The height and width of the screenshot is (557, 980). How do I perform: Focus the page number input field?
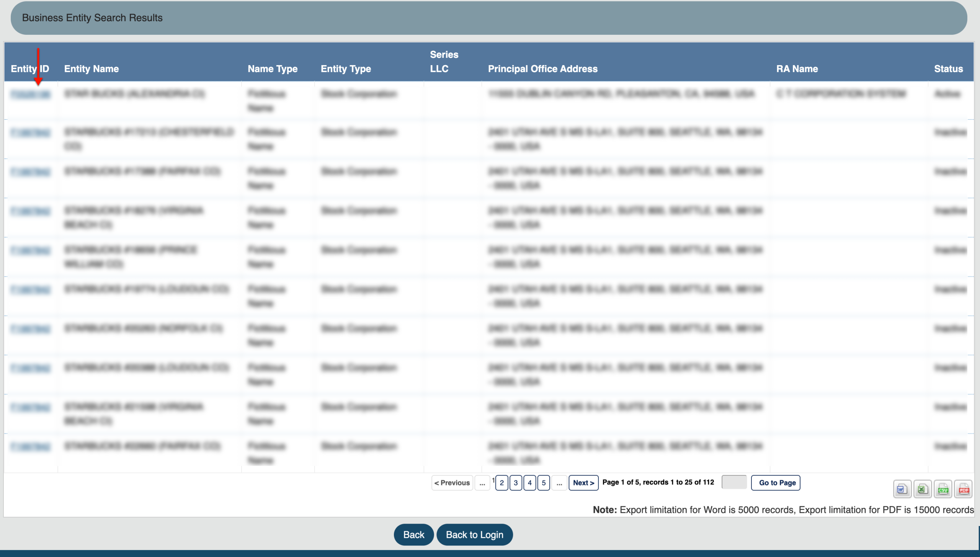click(x=734, y=482)
